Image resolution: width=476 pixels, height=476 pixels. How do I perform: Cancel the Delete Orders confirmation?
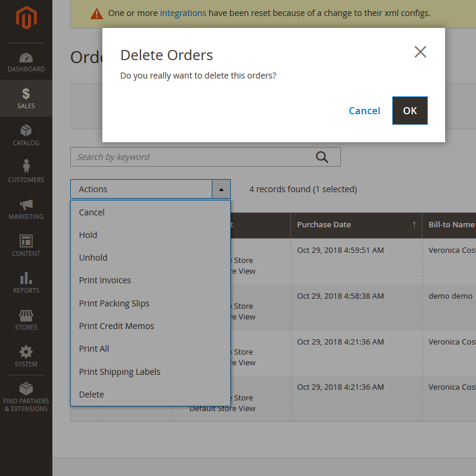pos(364,111)
